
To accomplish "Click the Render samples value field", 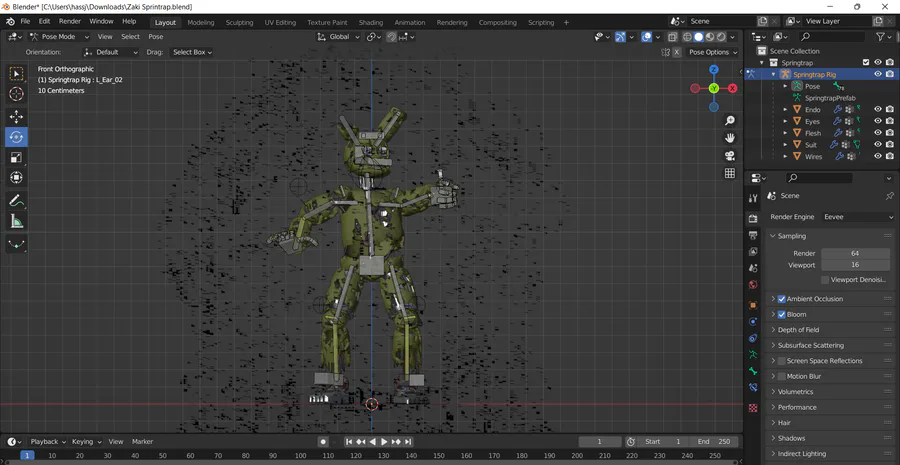I will point(855,253).
